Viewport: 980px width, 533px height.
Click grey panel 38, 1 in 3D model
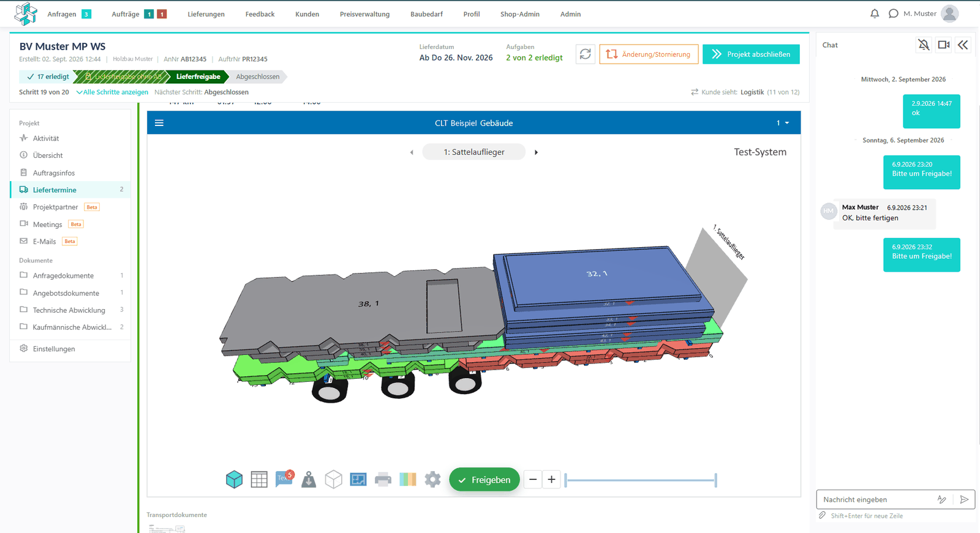click(x=368, y=304)
